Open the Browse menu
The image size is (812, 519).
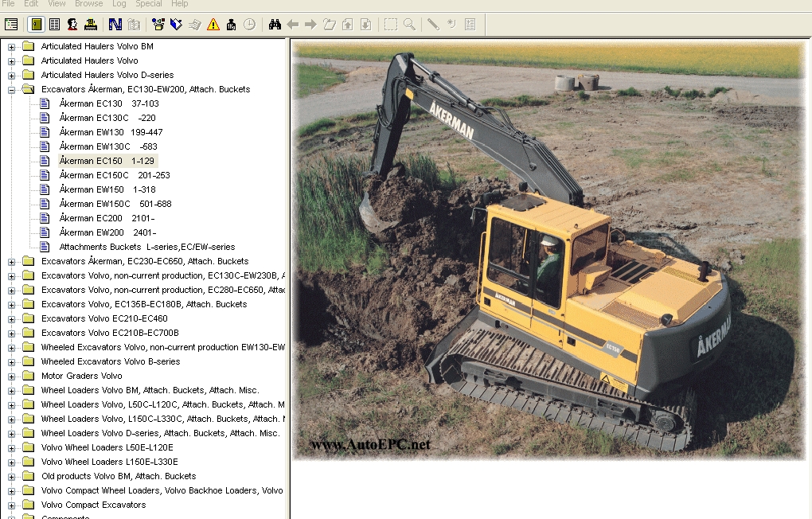(x=88, y=4)
